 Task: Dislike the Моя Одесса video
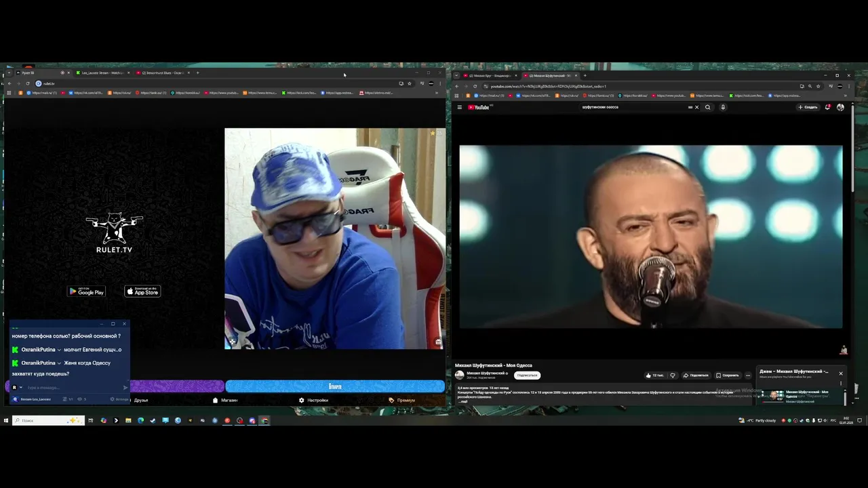tap(673, 375)
